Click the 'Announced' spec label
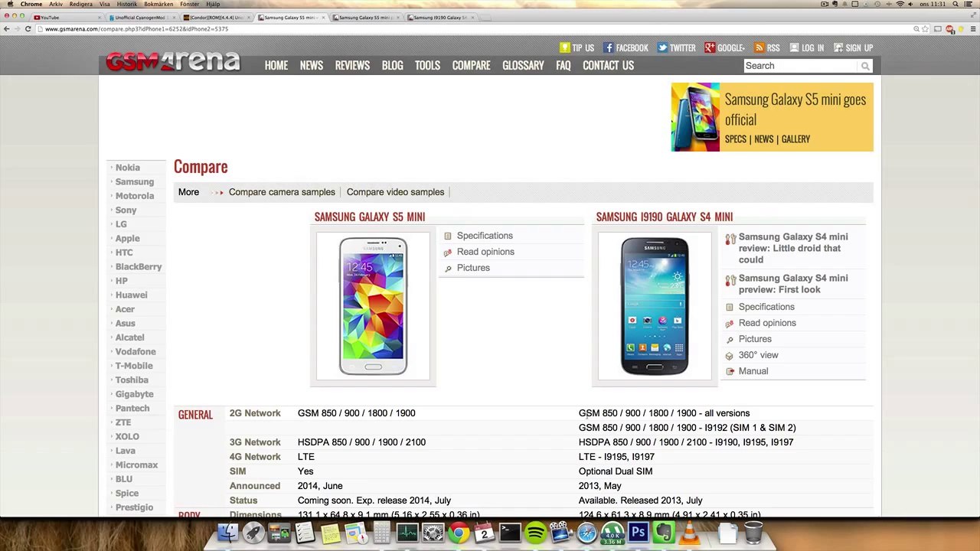 tap(255, 486)
